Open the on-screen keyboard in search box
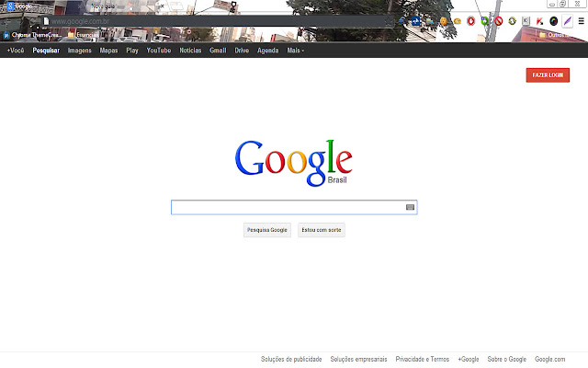This screenshot has height=368, width=588. point(410,207)
